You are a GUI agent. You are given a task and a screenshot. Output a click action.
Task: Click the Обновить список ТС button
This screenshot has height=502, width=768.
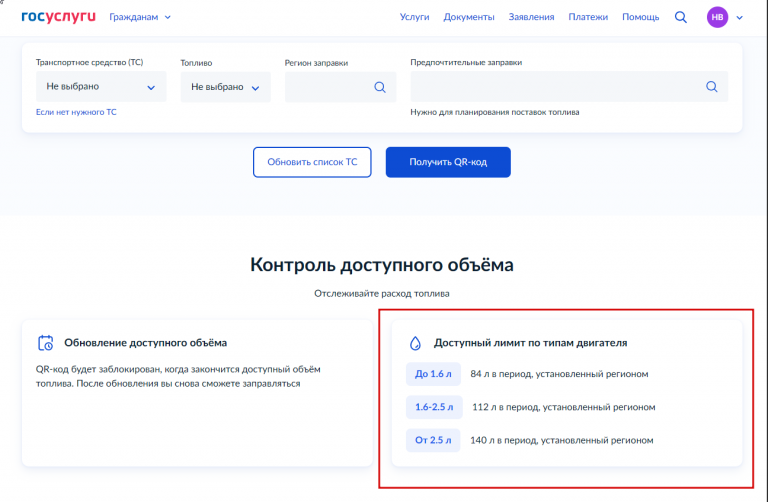click(312, 162)
